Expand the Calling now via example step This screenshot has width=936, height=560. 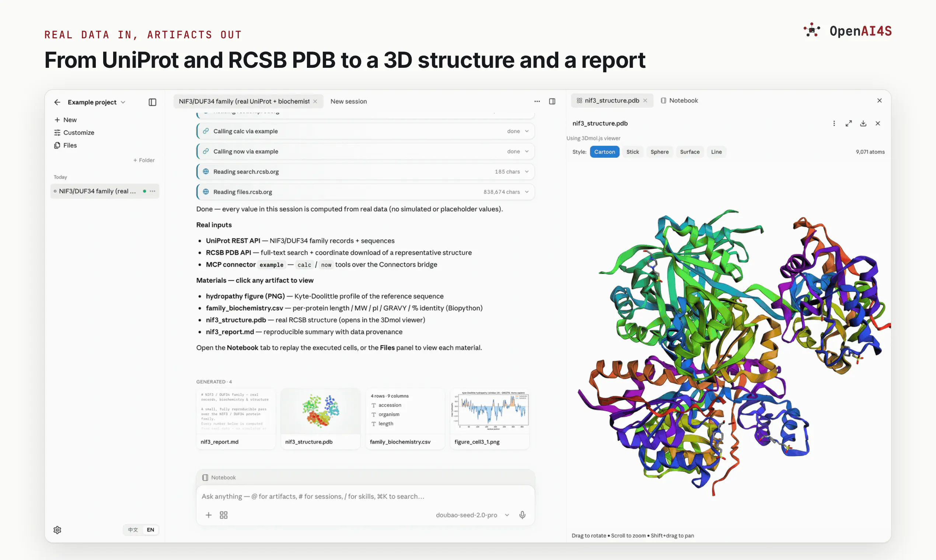[x=365, y=151]
